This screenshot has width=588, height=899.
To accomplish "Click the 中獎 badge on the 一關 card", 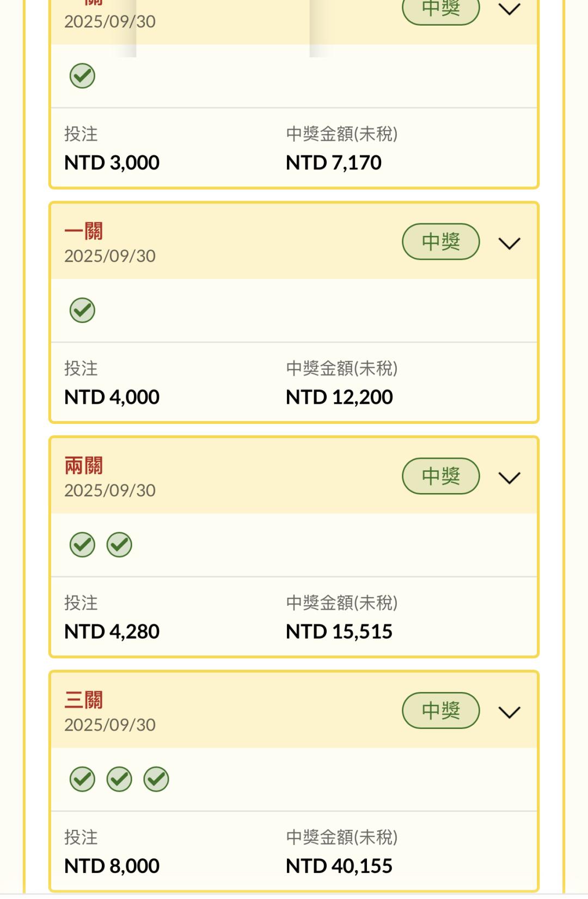I will pos(441,241).
